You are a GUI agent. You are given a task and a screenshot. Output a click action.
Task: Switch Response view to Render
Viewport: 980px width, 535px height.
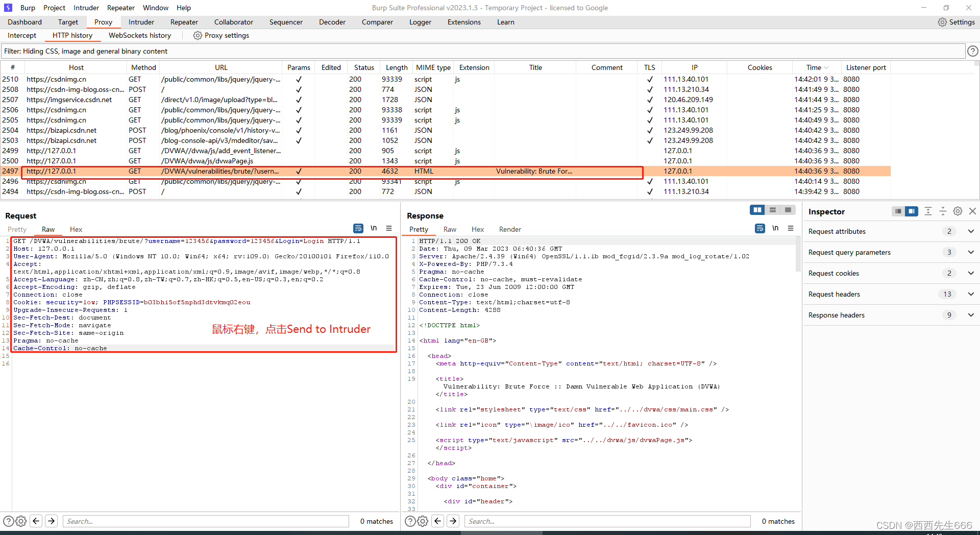[510, 229]
